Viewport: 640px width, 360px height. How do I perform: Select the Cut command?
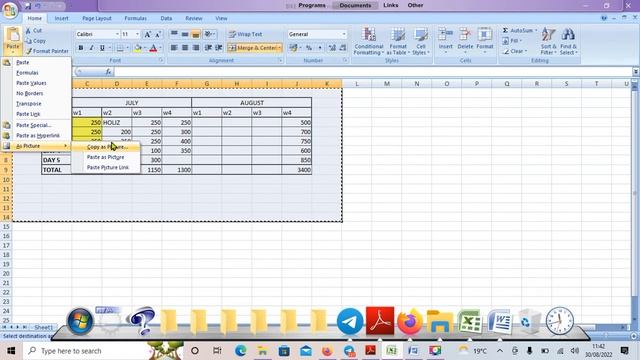click(x=33, y=31)
